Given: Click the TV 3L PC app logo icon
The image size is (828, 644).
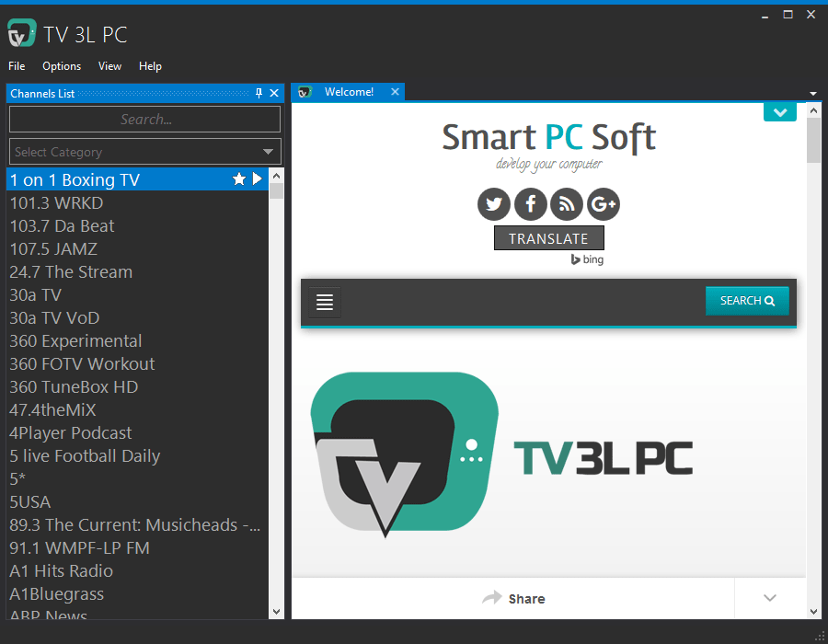Looking at the screenshot, I should pos(22,33).
